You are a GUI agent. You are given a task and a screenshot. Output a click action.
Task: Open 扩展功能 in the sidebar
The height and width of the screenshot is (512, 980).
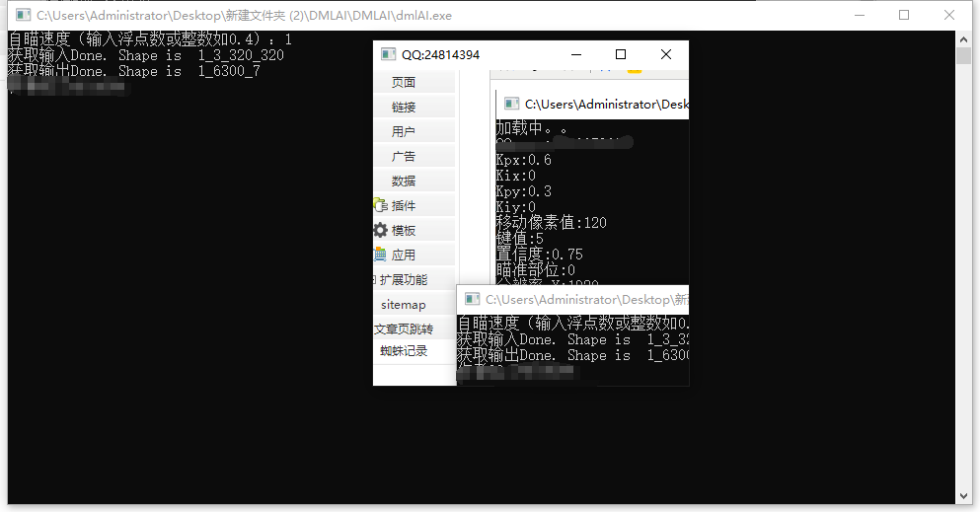click(404, 279)
